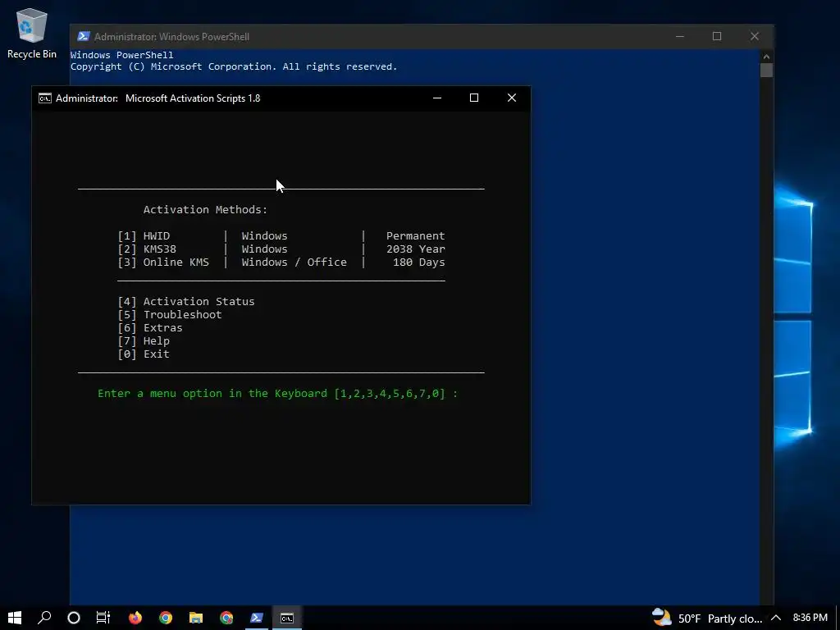
Task: Click the "Administrator: Windows PowerShell" title text
Action: (x=172, y=36)
